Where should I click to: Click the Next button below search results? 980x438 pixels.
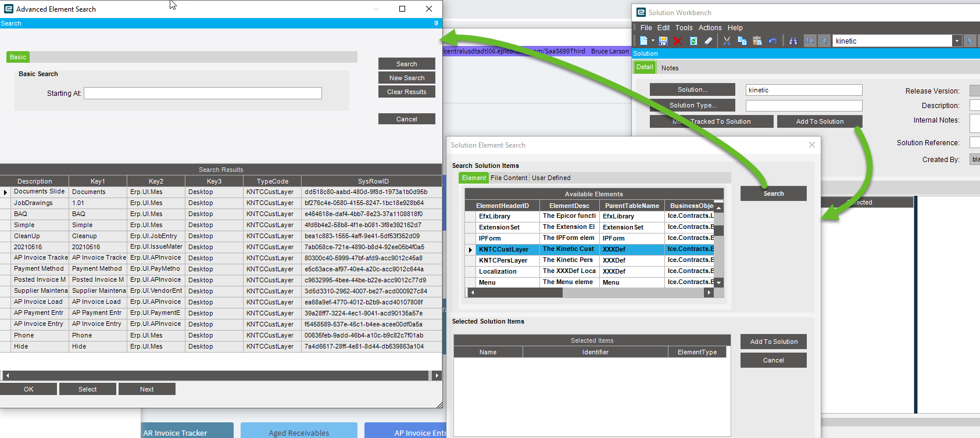pyautogui.click(x=147, y=389)
